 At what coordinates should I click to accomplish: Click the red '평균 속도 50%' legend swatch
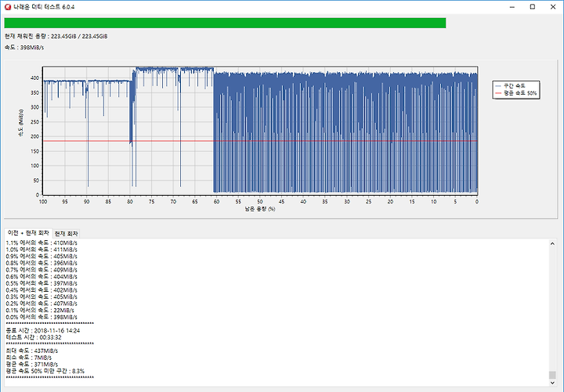click(498, 93)
